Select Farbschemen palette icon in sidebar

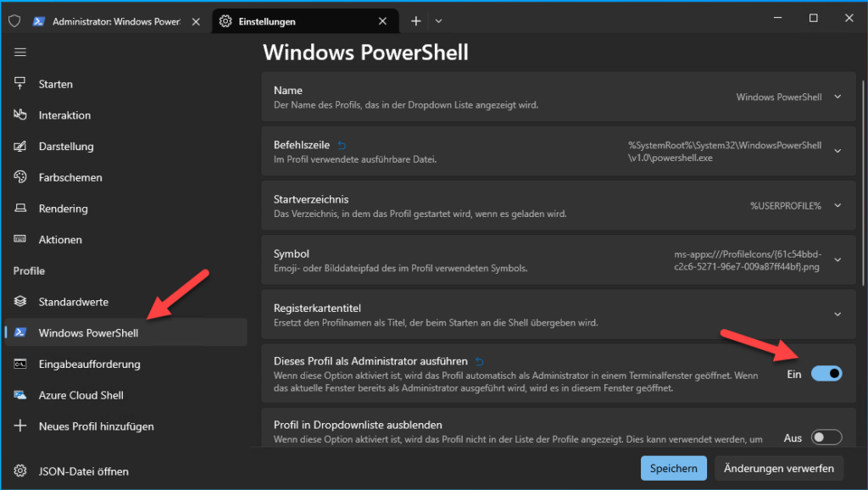(x=21, y=177)
